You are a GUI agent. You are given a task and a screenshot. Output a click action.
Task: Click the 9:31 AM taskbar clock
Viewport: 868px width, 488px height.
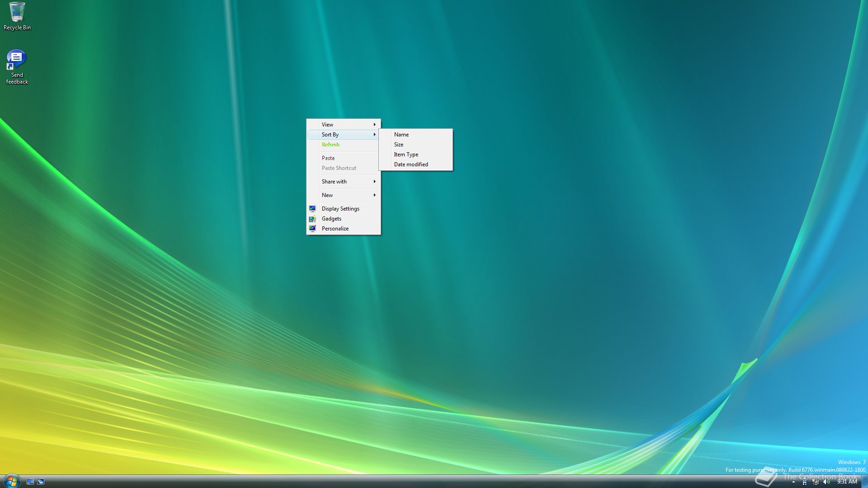[847, 482]
